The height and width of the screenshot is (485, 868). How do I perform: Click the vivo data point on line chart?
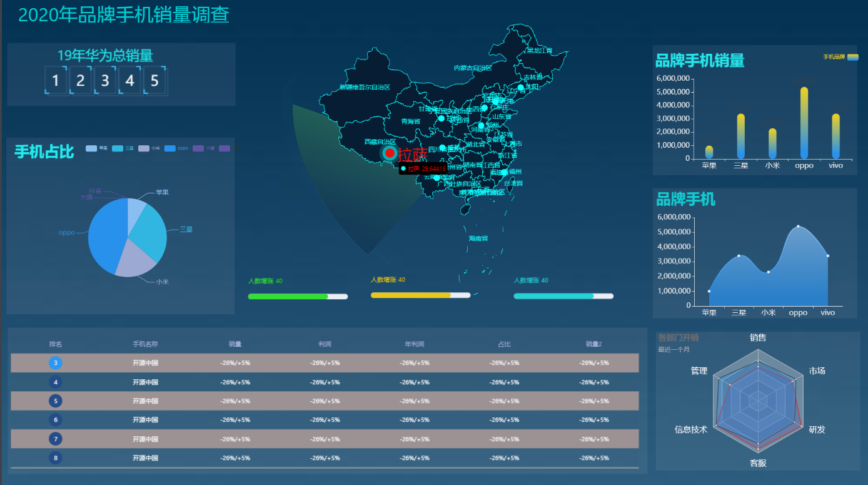pos(828,255)
